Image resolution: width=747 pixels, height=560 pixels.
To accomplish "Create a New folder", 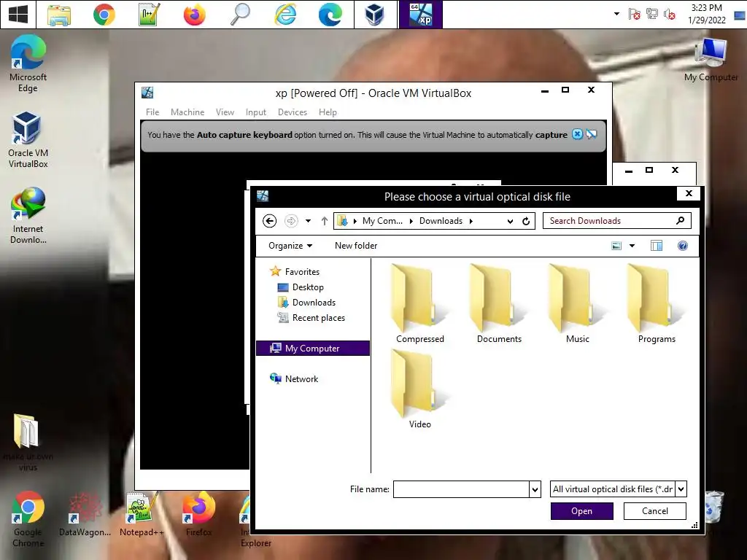I will 356,246.
